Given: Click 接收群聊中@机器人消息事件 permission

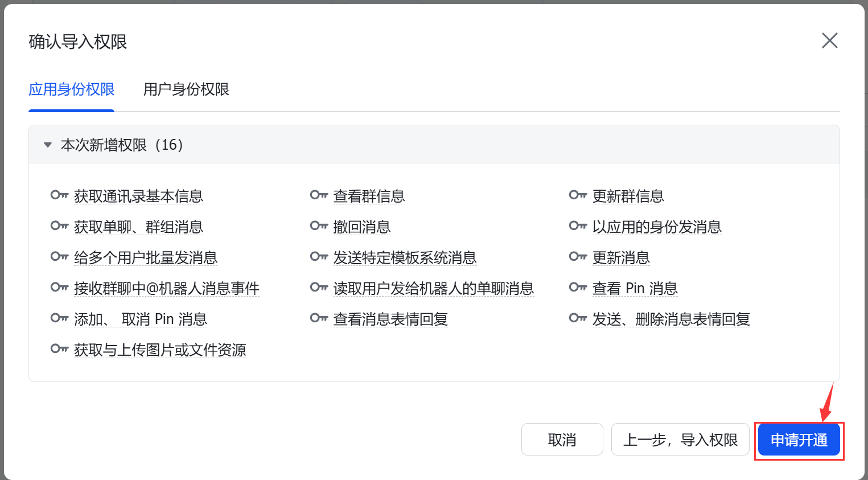Looking at the screenshot, I should [x=166, y=289].
